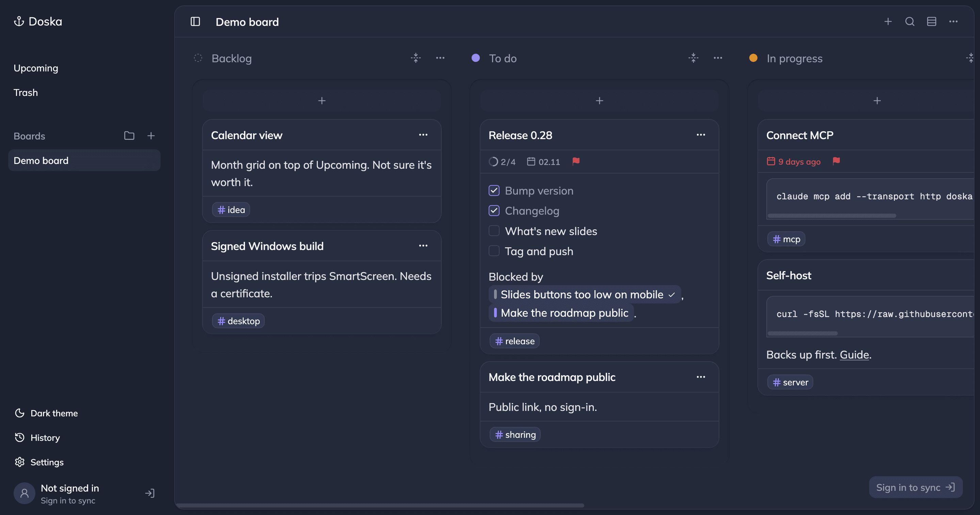Select Demo board in Boards list
The width and height of the screenshot is (980, 515).
[84, 161]
